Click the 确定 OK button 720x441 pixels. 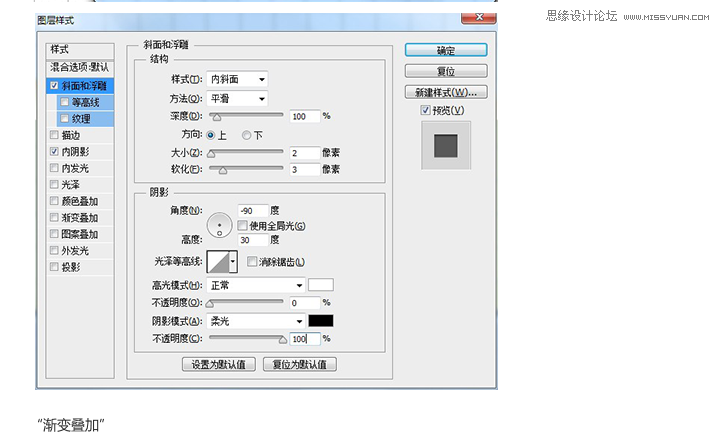tap(446, 50)
